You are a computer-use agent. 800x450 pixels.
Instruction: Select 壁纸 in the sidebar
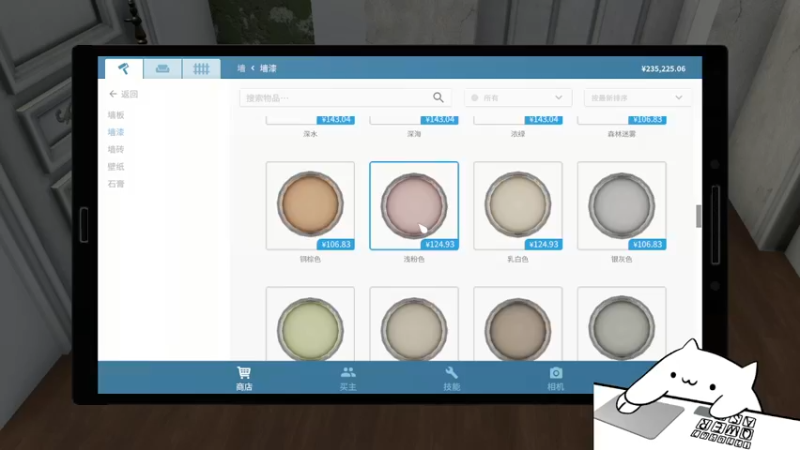point(116,166)
